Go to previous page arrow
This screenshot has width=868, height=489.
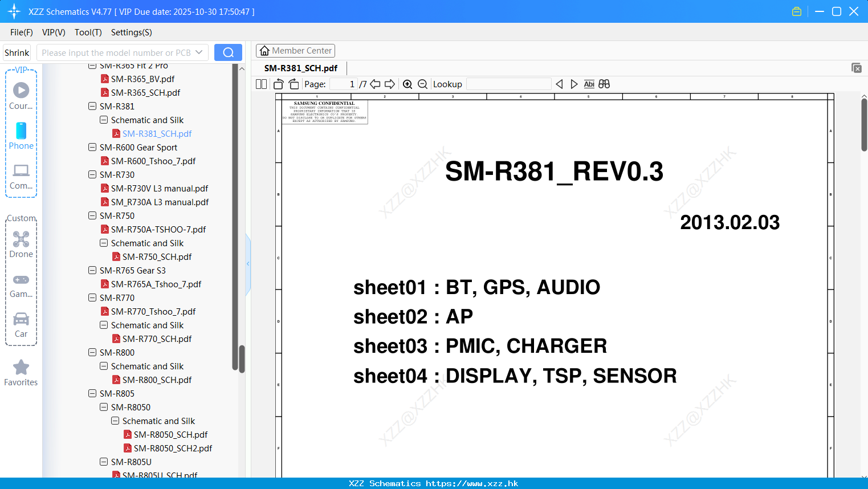[x=375, y=84]
